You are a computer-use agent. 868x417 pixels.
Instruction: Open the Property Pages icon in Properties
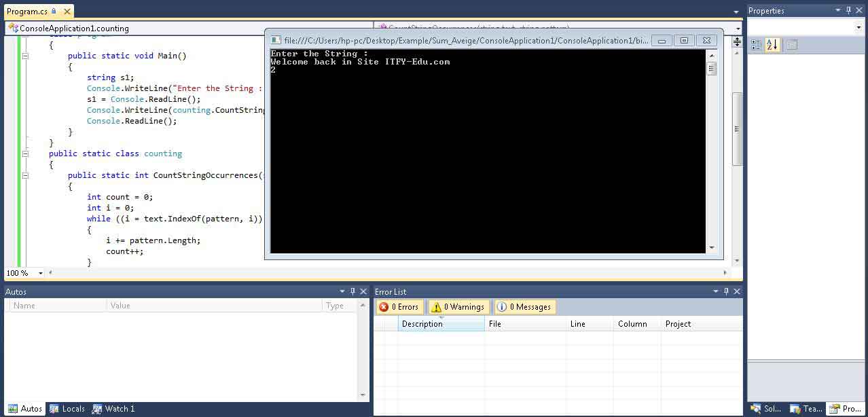click(x=791, y=45)
